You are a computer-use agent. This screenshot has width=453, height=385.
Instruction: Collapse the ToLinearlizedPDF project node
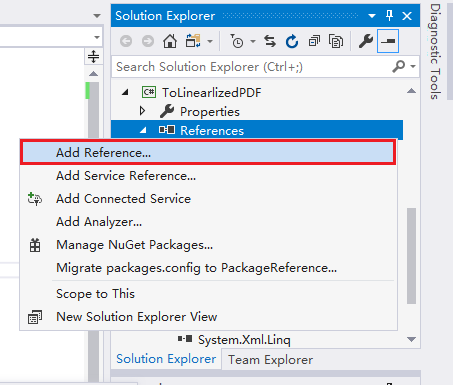click(x=125, y=92)
